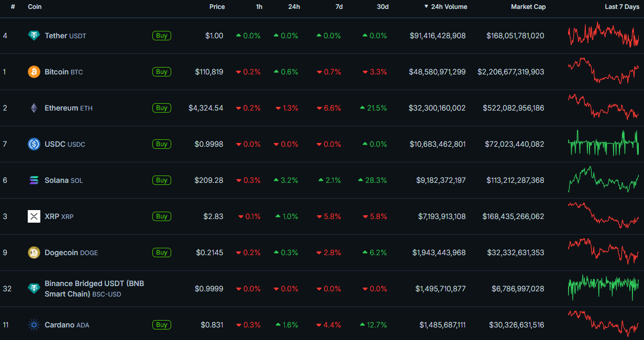
Task: Click the XRP logo icon
Action: (34, 216)
